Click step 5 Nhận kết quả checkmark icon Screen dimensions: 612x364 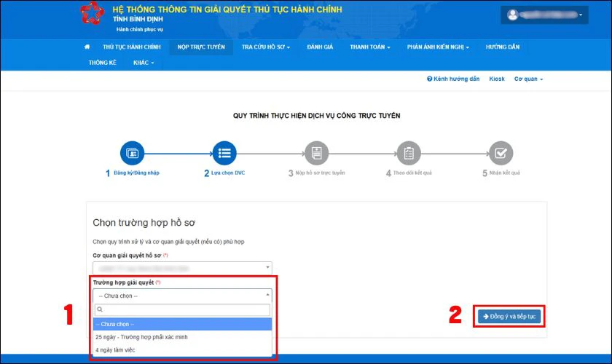click(501, 153)
